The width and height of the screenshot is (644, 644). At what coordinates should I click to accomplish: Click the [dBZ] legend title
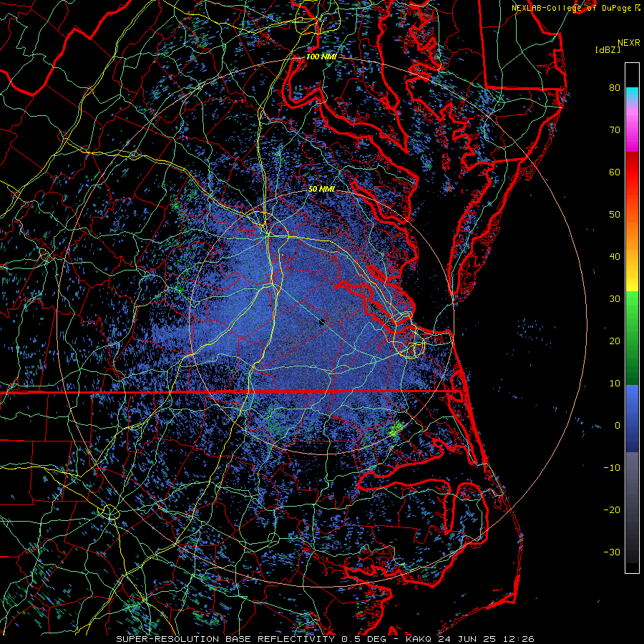[608, 49]
